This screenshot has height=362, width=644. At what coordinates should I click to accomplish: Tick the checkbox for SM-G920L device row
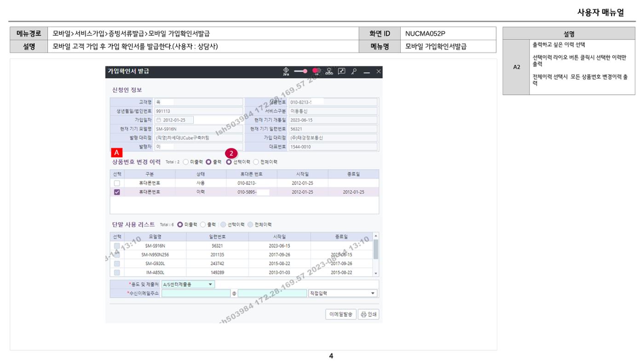click(117, 264)
